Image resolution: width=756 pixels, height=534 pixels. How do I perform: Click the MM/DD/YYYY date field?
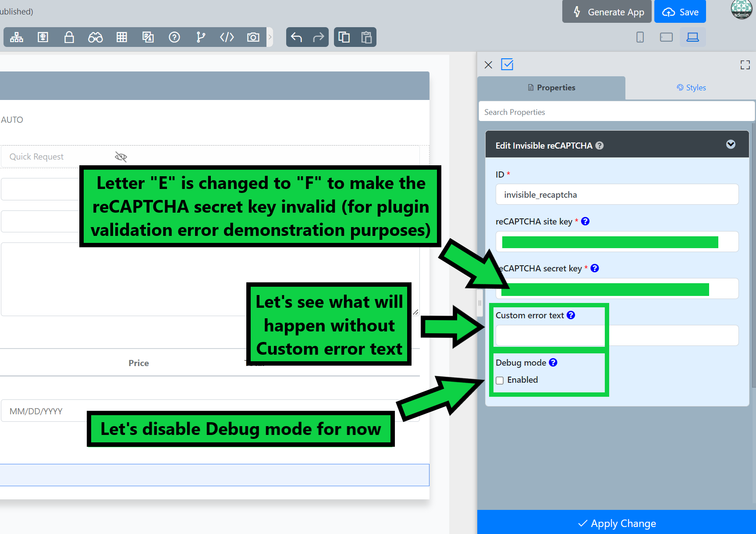(x=210, y=411)
